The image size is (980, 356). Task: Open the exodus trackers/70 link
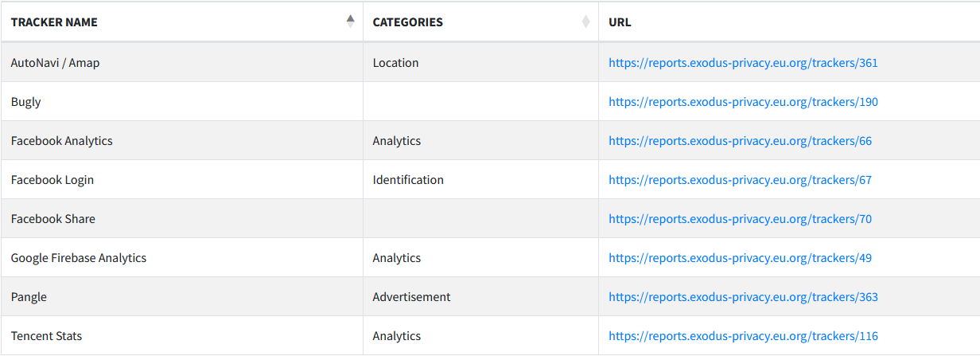click(740, 218)
